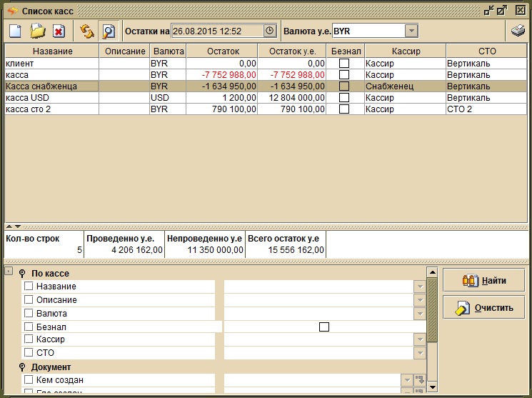
Task: Print the register list
Action: pos(518,31)
